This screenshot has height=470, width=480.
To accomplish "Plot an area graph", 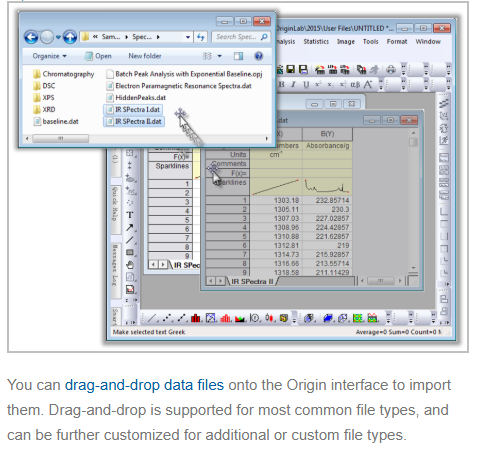I will 240,318.
